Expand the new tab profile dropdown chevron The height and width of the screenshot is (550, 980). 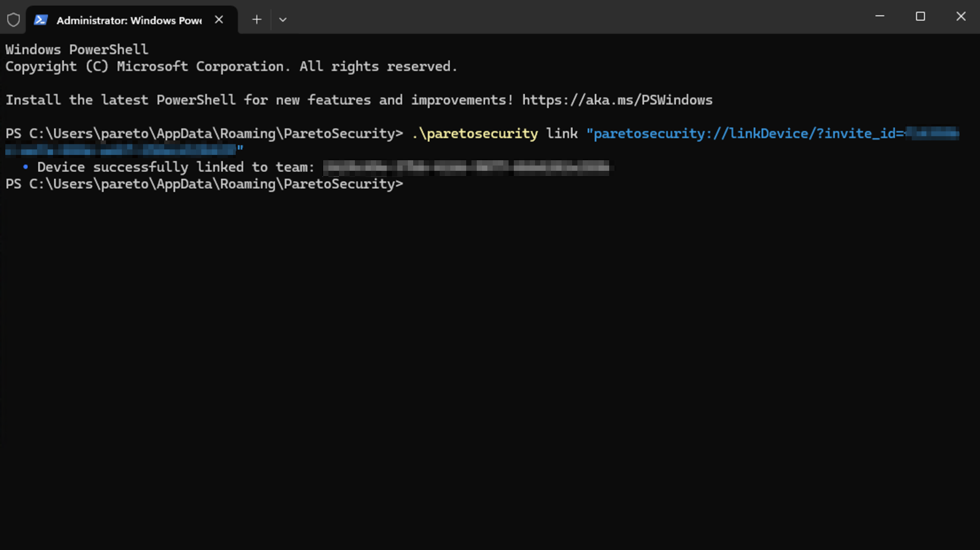(283, 20)
